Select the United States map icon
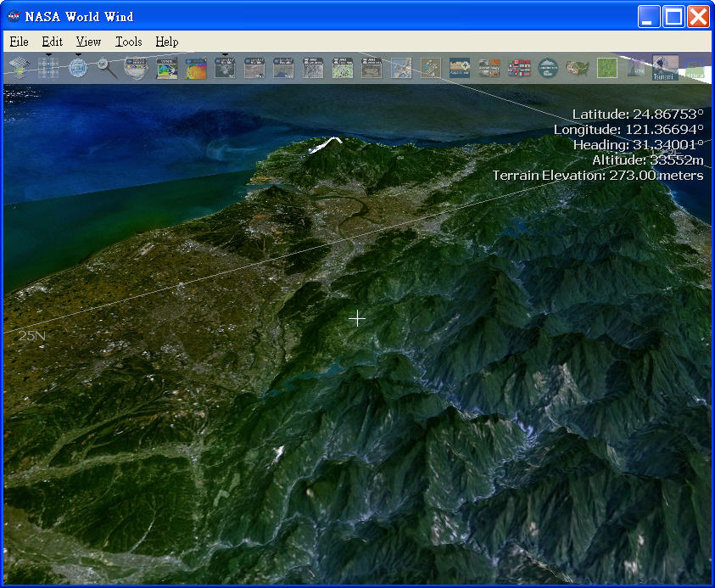This screenshot has width=715, height=588. click(x=577, y=68)
